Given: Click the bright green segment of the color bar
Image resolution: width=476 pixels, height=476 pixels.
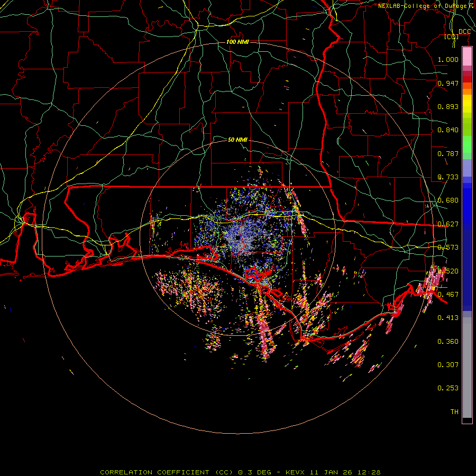Looking at the screenshot, I should click(467, 144).
